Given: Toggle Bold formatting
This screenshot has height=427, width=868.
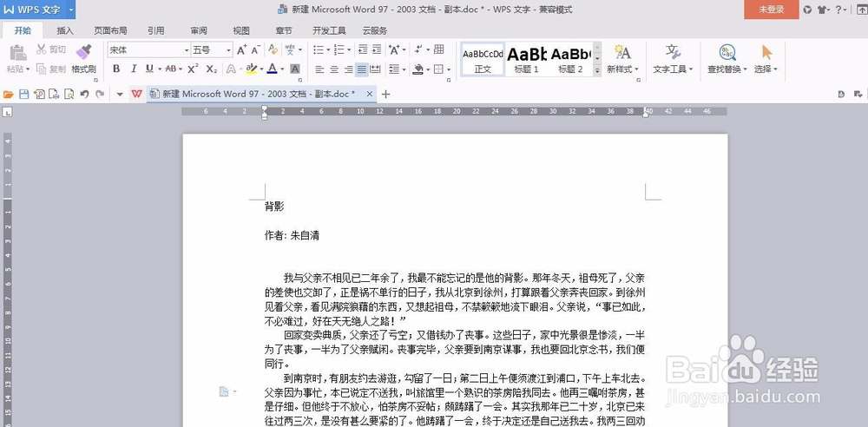Looking at the screenshot, I should tap(116, 69).
